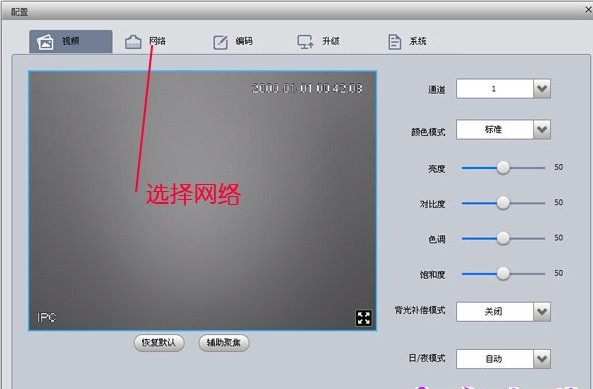
Task: Click the 日/夜模式 label
Action: 427,358
